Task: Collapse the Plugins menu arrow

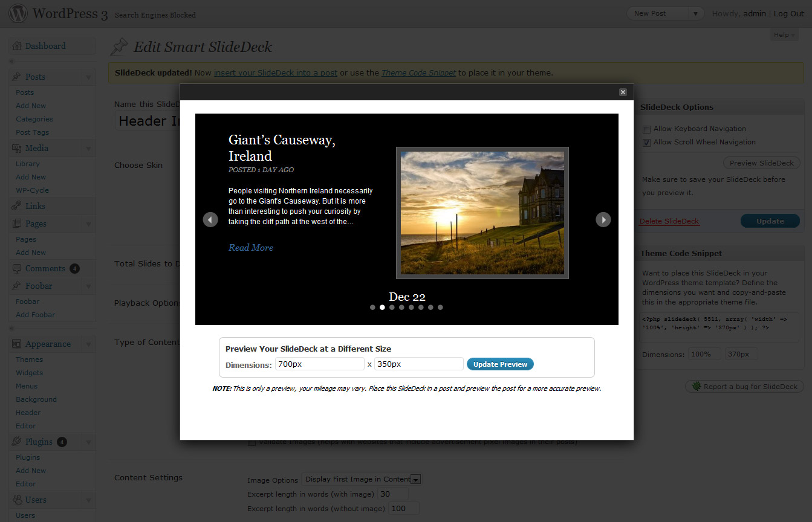Action: (88, 442)
